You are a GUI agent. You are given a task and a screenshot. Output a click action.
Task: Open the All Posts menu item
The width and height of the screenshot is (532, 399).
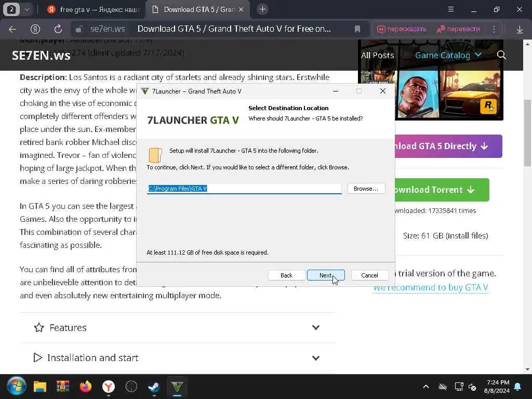click(x=377, y=55)
